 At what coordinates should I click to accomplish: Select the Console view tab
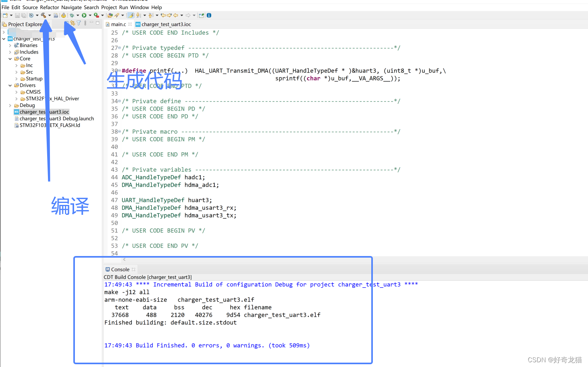click(120, 270)
